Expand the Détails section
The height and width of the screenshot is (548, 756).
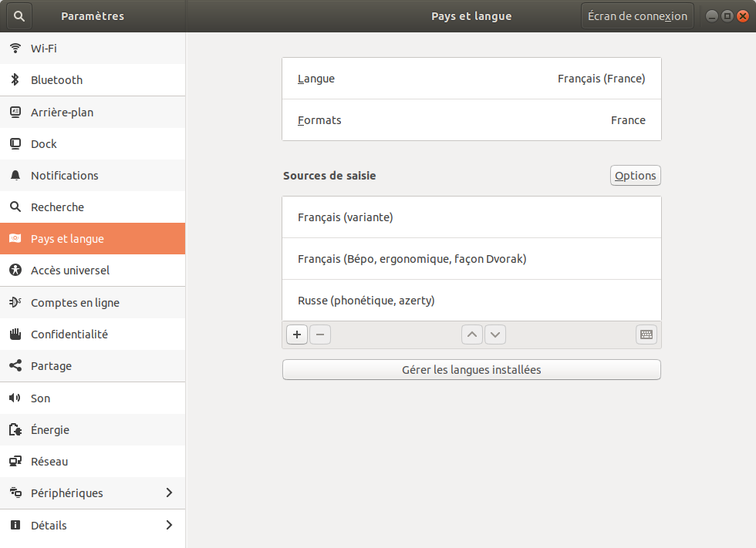[x=93, y=525]
